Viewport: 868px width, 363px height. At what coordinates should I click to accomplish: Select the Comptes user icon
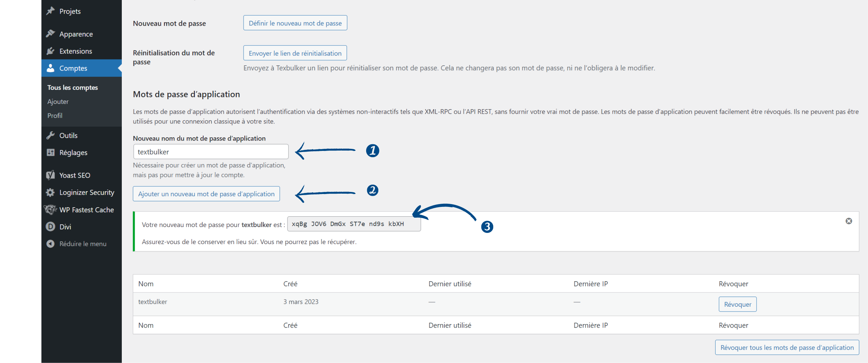[x=50, y=68]
